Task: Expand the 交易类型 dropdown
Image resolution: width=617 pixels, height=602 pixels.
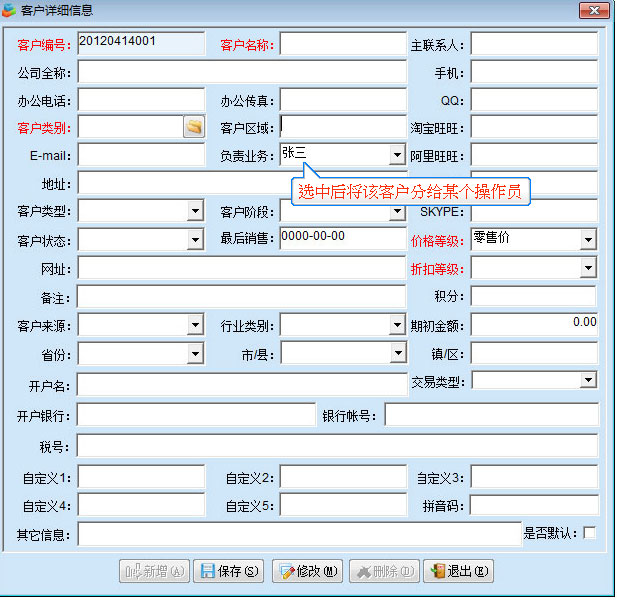Action: pos(588,381)
